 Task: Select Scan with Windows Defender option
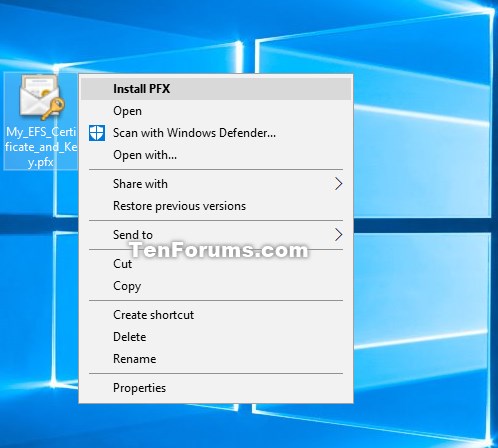pyautogui.click(x=216, y=133)
